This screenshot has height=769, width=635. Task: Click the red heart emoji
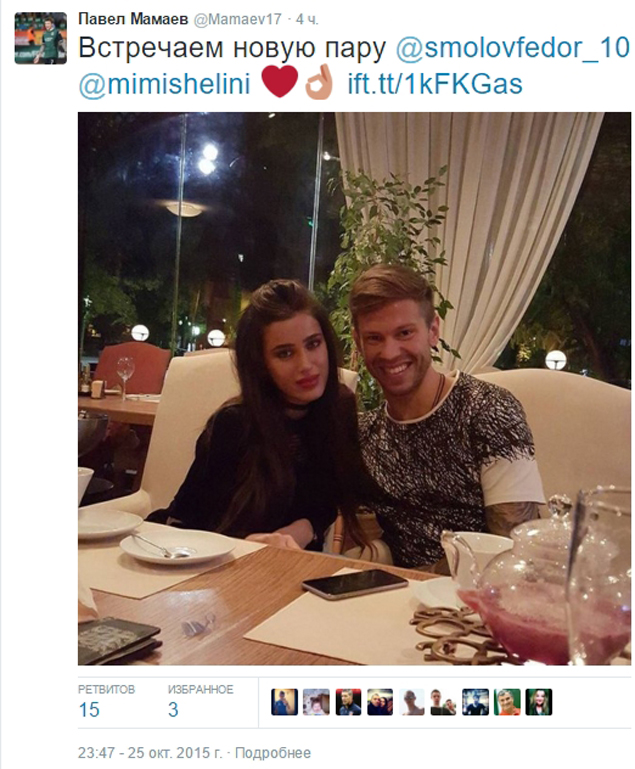(x=280, y=81)
